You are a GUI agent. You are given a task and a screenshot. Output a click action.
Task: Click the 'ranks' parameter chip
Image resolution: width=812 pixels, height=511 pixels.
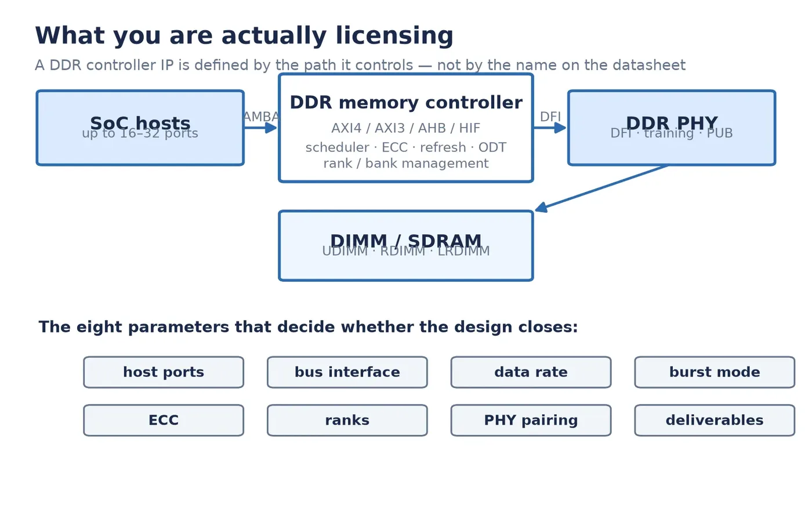[x=347, y=421]
